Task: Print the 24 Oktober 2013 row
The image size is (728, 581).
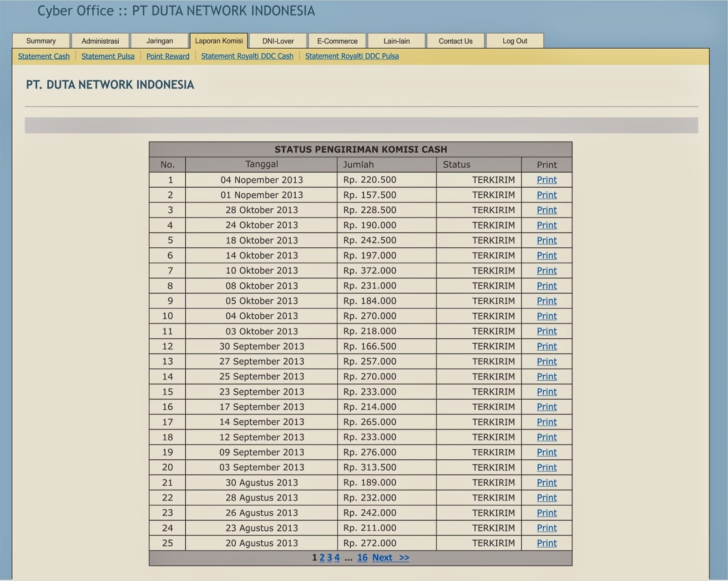Action: coord(546,225)
